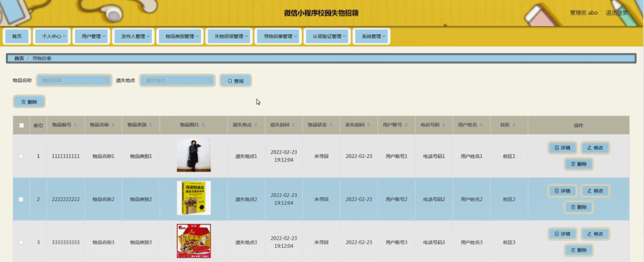Click cell 电话号码1
This screenshot has height=262, width=644.
[x=434, y=156]
